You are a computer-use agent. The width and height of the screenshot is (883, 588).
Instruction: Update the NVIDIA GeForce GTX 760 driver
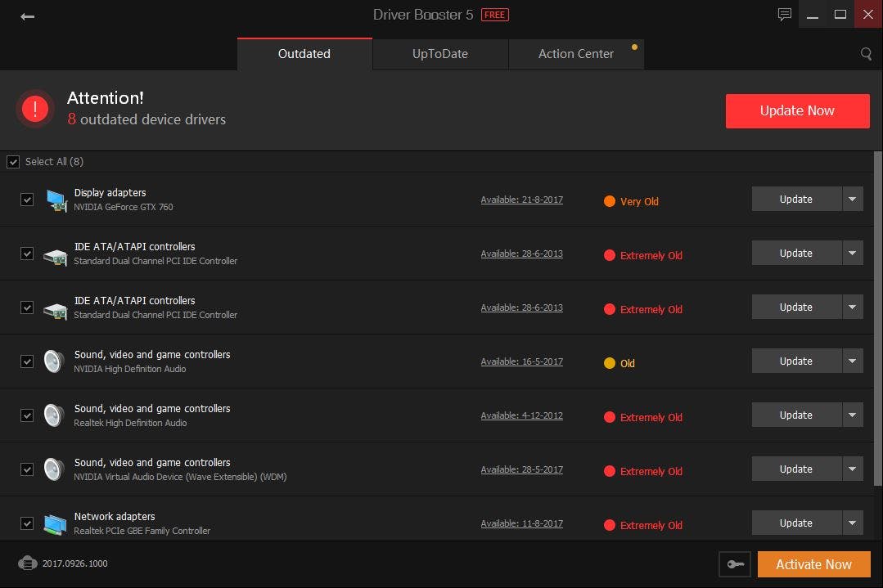coord(796,200)
